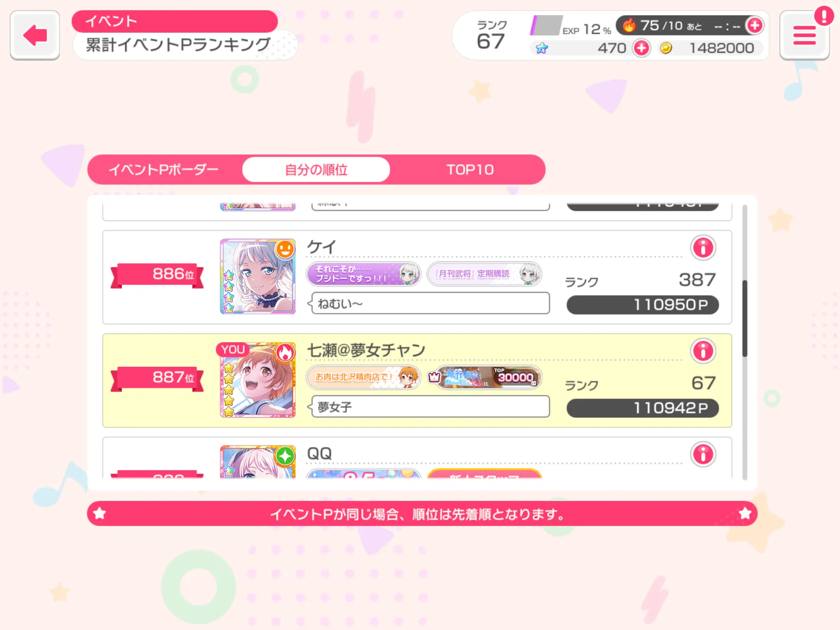Image resolution: width=840 pixels, height=630 pixels.
Task: Open info for player ケイ
Action: coord(703,247)
